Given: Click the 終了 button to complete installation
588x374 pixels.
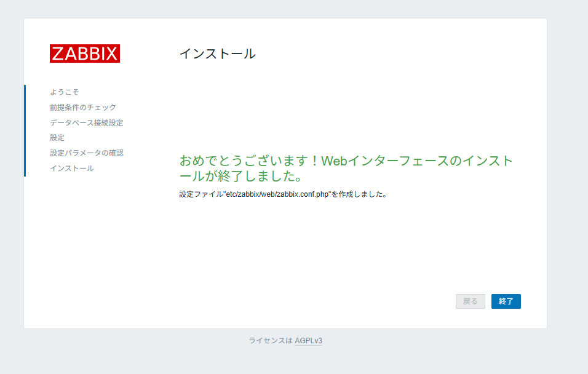Looking at the screenshot, I should tap(506, 301).
